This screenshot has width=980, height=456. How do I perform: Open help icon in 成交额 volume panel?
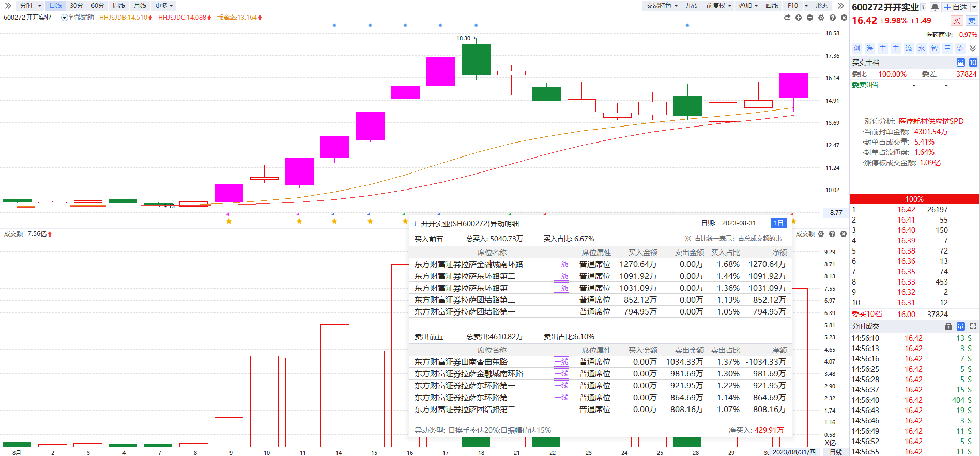(x=832, y=234)
